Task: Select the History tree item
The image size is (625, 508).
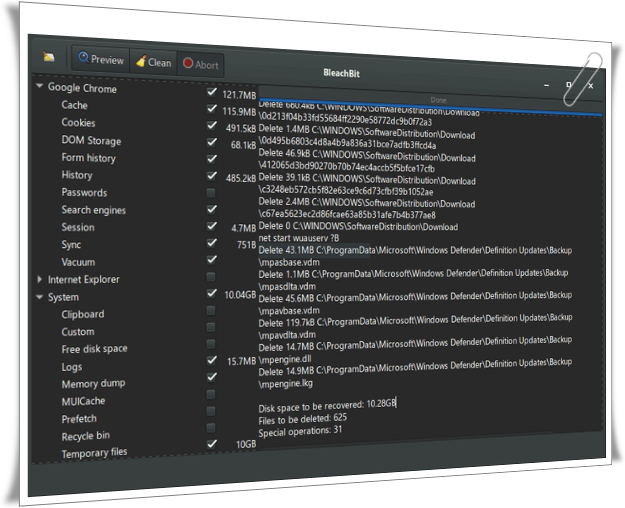Action: [x=77, y=175]
